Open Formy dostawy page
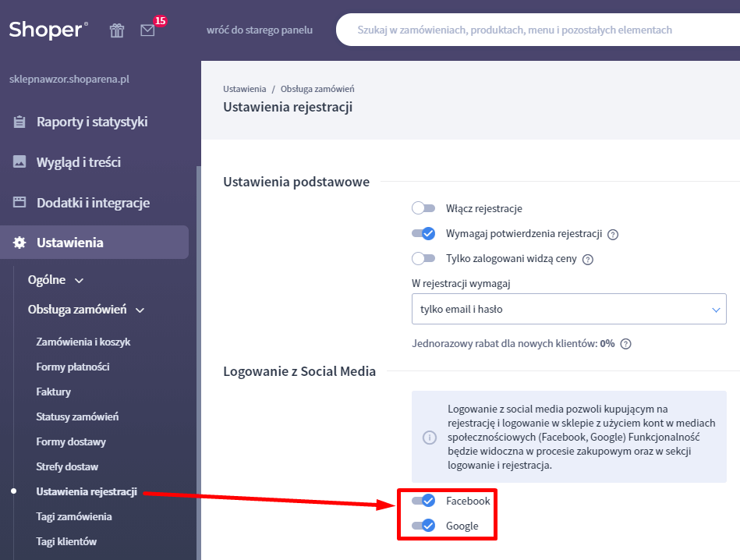The width and height of the screenshot is (740, 560). click(x=71, y=442)
